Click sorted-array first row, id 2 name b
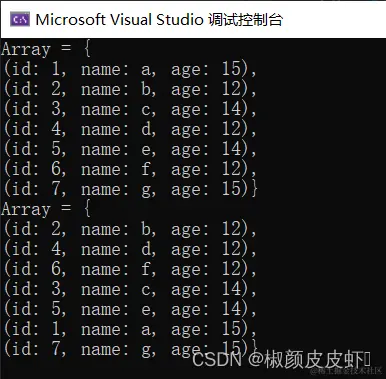 (130, 229)
